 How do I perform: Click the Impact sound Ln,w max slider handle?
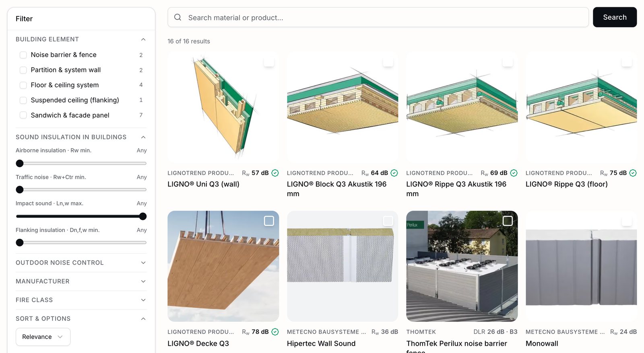coord(142,216)
